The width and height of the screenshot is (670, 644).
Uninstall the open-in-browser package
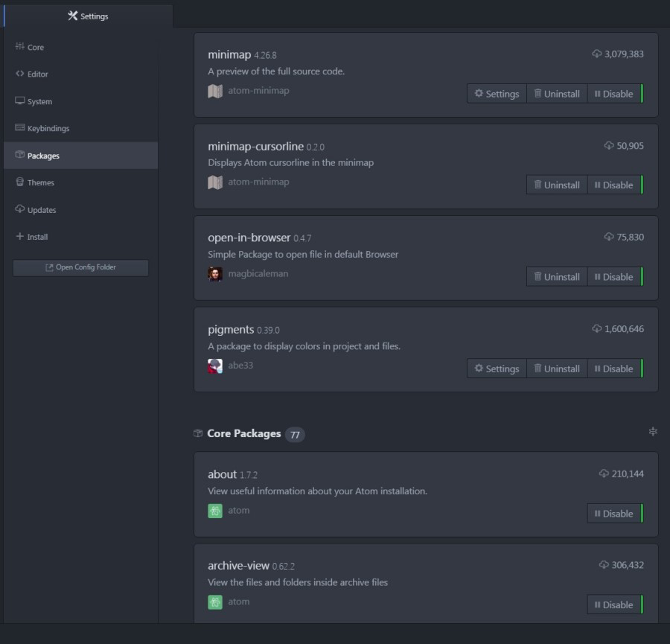point(557,277)
